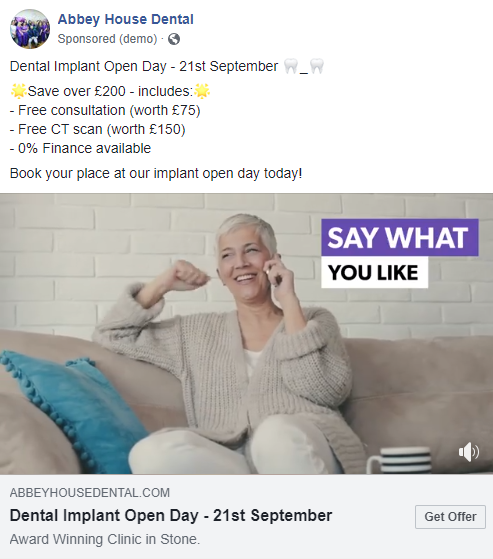The width and height of the screenshot is (493, 559).
Task: Click the second tooth emoji in the post
Action: [x=317, y=67]
